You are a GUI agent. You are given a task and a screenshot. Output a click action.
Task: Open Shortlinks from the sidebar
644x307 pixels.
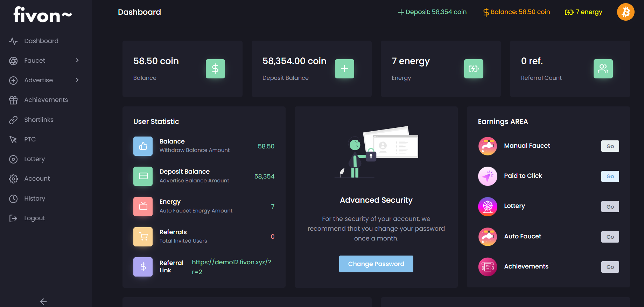[x=38, y=120]
